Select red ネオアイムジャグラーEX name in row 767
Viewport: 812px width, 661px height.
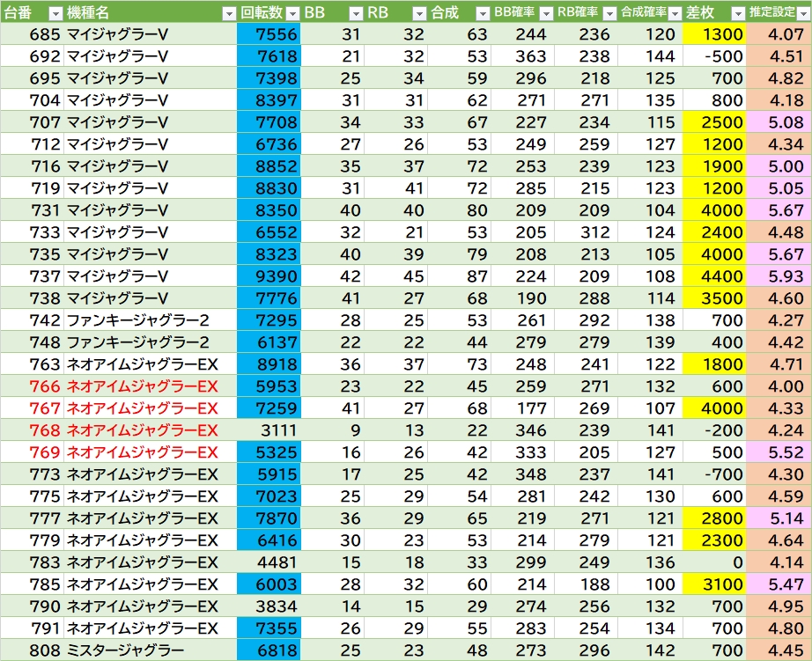[151, 408]
